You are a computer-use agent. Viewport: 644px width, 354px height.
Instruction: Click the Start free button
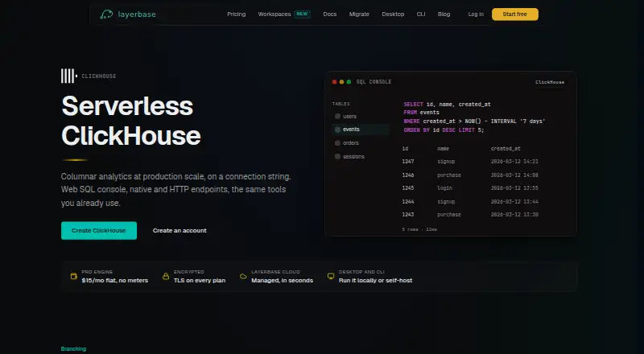[515, 14]
